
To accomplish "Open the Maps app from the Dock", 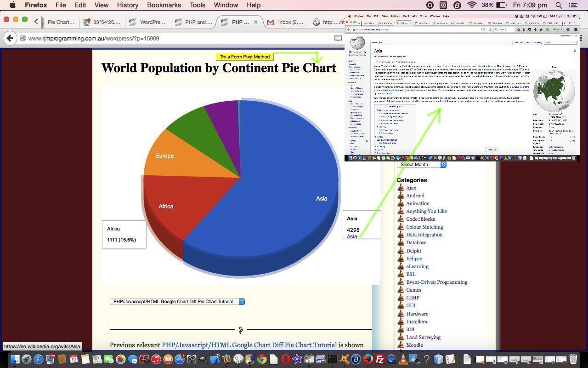I will pyautogui.click(x=96, y=360).
